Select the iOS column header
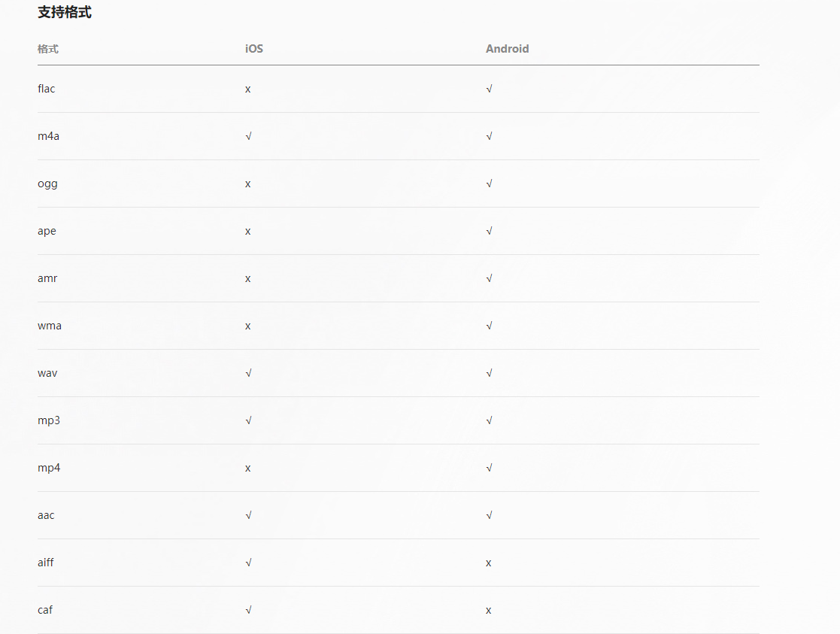Screen dimensions: 840x634 pos(254,49)
